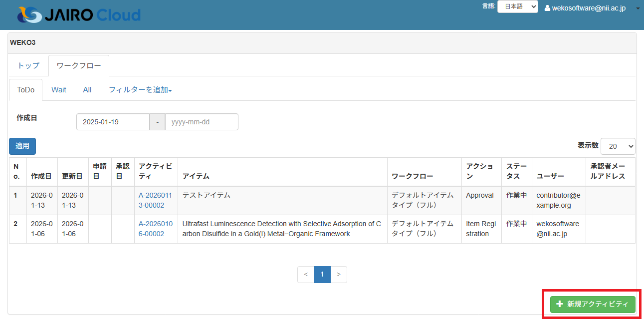Click the JAIRO Cloud logo
644x323 pixels.
79,15
